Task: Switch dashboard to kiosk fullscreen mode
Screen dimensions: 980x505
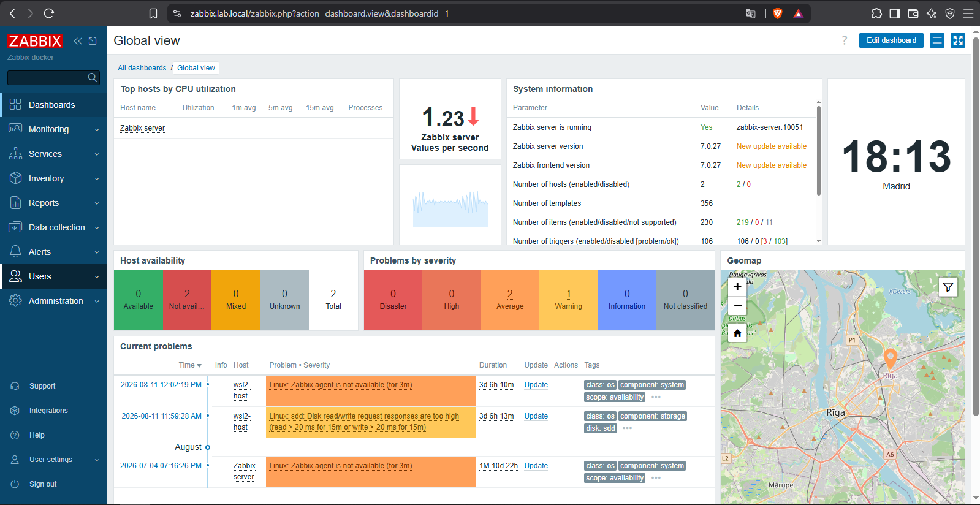Action: [x=958, y=40]
